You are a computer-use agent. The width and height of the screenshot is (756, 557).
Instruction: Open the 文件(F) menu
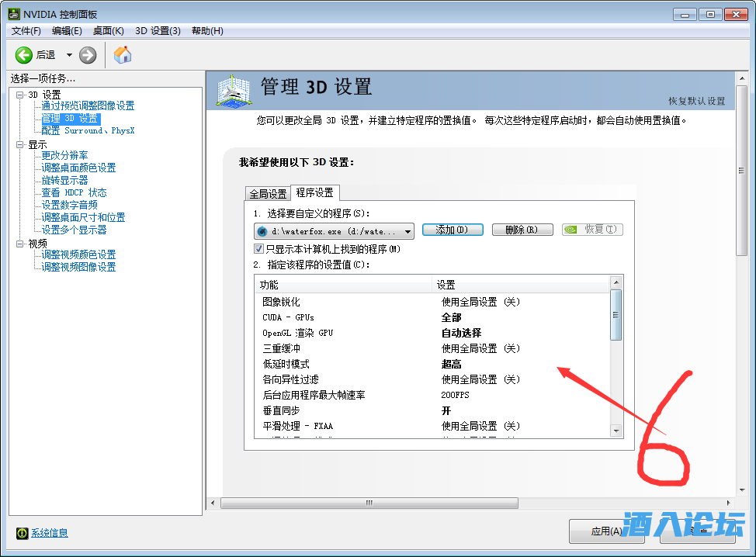[26, 31]
